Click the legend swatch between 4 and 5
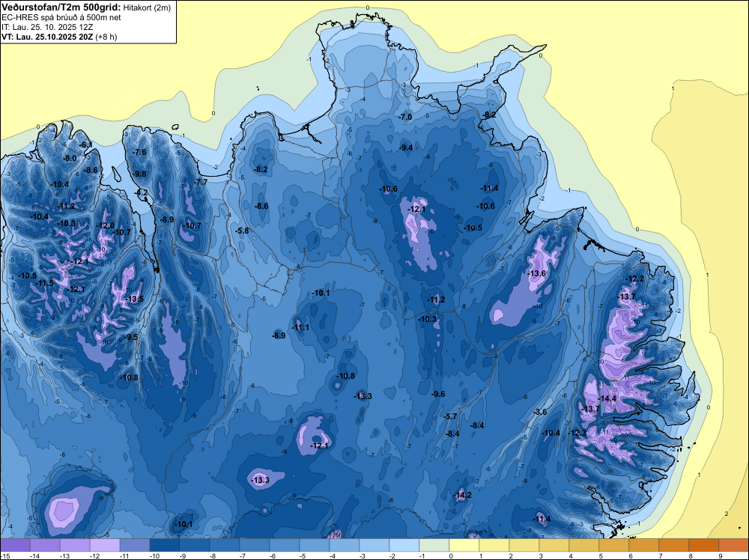Screen dimensions: 749x560 [583, 545]
